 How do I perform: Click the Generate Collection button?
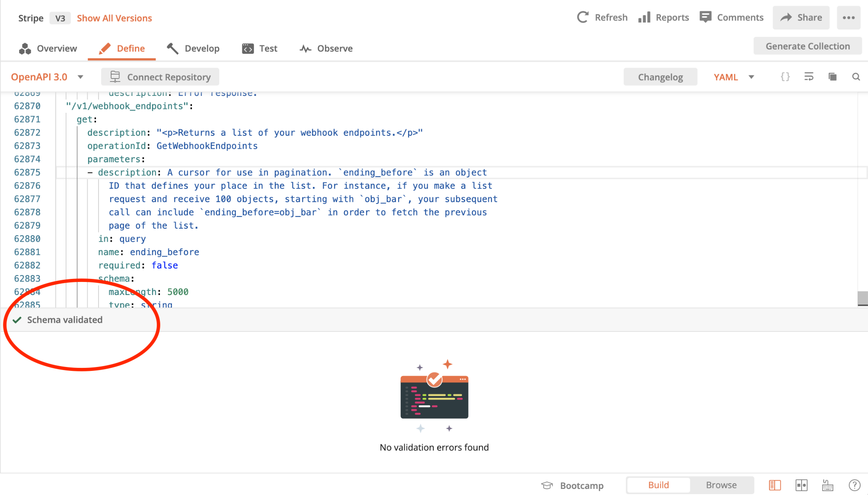[808, 46]
